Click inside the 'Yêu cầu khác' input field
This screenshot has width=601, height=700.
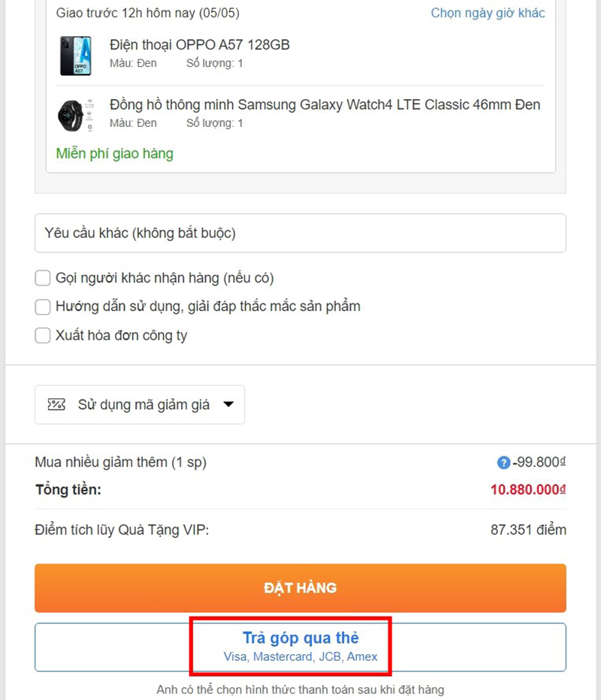tap(300, 233)
